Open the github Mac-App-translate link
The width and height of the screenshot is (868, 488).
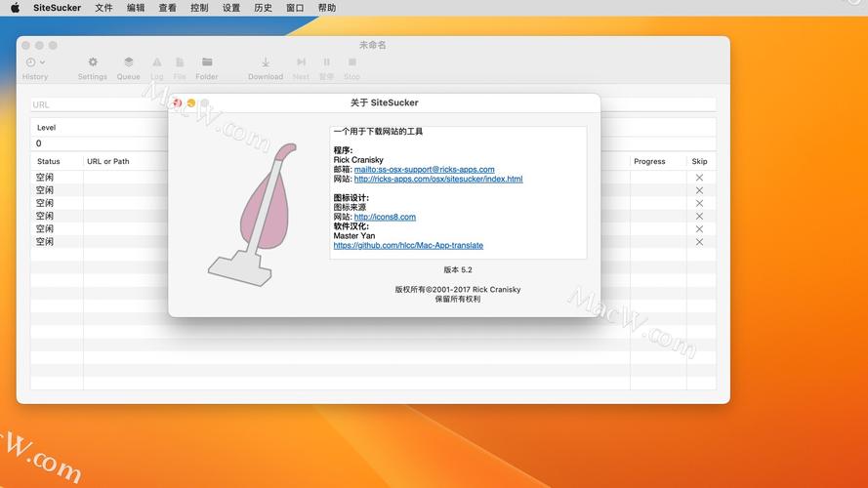[x=408, y=245]
